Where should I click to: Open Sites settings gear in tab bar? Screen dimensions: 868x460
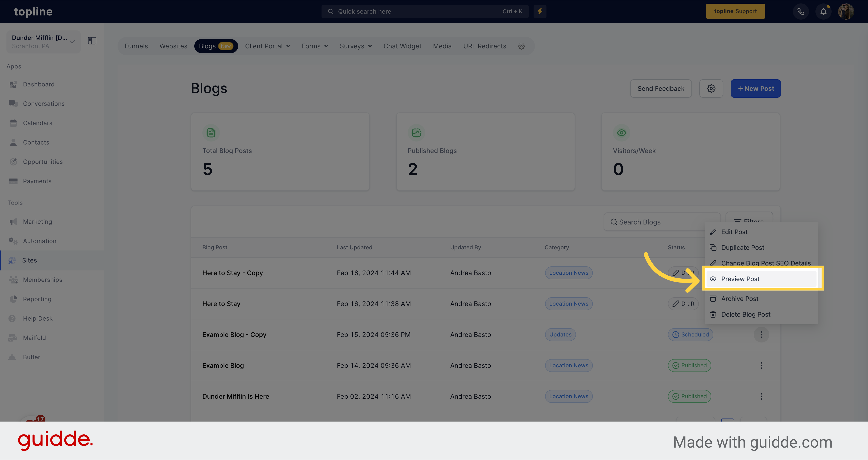pyautogui.click(x=521, y=46)
